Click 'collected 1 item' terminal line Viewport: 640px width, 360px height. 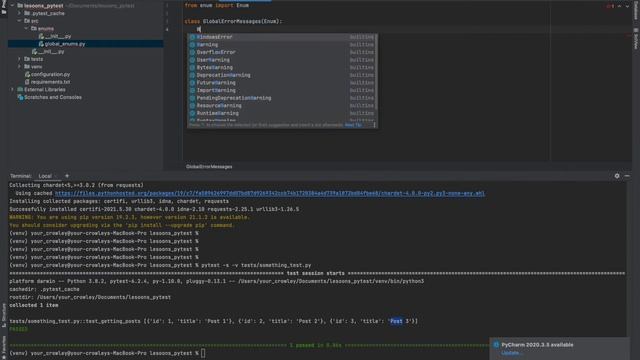[x=33, y=305]
